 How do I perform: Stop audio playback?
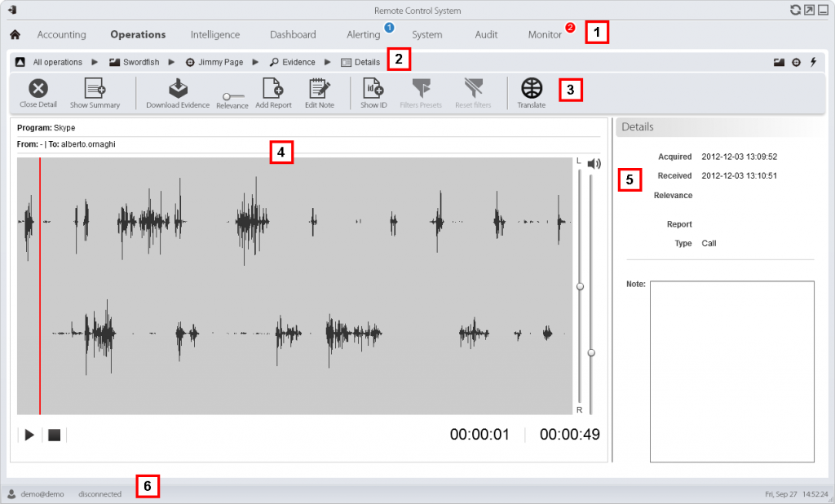pos(54,435)
